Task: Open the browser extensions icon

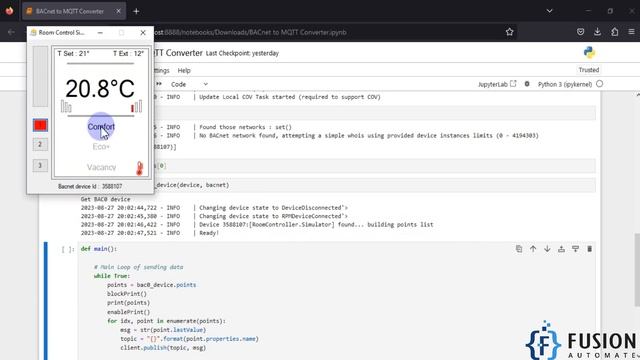Action: pyautogui.click(x=615, y=32)
